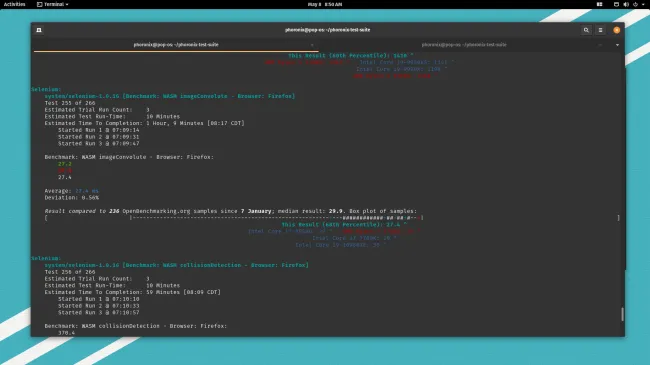Close the second terminal tab
The image size is (650, 365).
pos(600,45)
